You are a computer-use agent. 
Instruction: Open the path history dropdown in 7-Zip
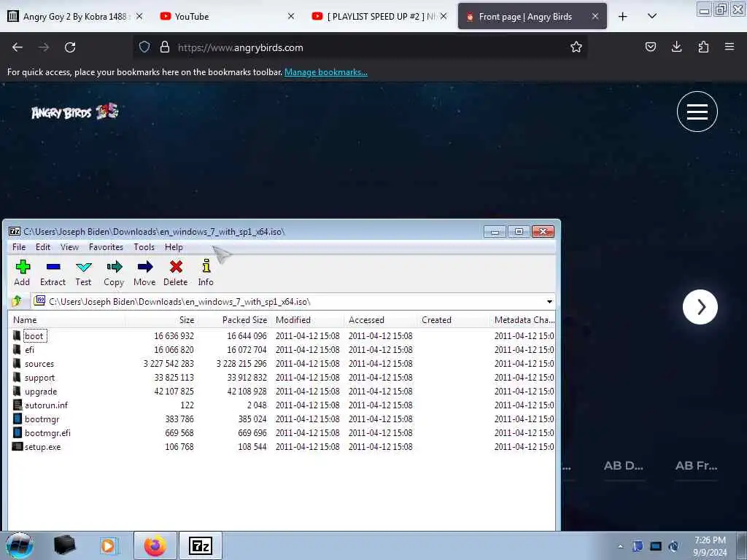(x=549, y=301)
